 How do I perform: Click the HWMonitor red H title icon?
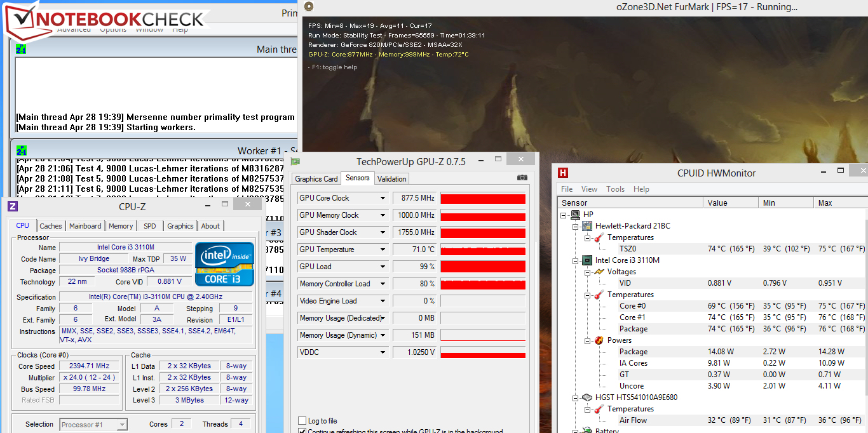(562, 173)
